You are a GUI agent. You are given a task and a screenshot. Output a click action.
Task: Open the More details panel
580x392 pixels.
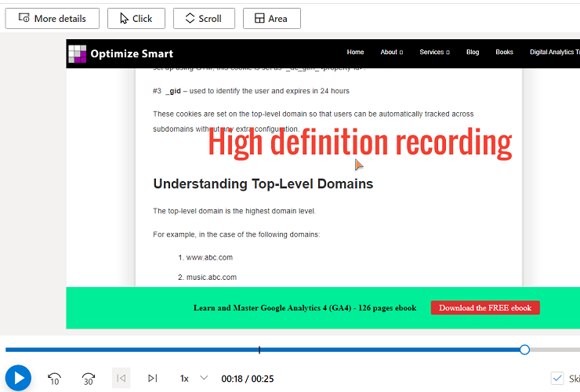point(53,19)
